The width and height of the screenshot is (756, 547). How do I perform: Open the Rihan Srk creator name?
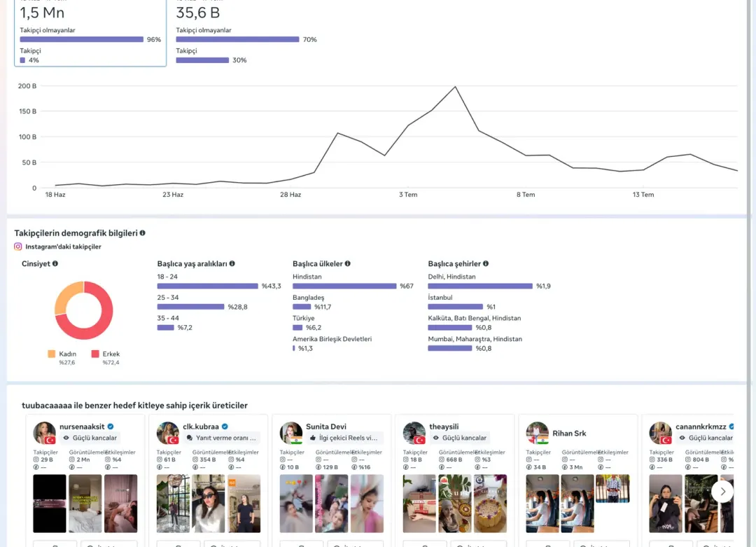pyautogui.click(x=569, y=433)
